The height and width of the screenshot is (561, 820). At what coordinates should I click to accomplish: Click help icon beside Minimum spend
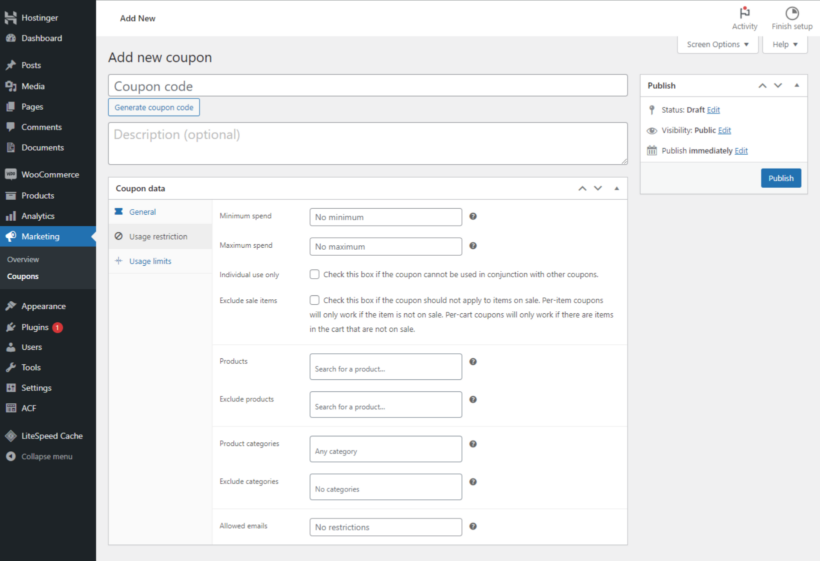[473, 216]
